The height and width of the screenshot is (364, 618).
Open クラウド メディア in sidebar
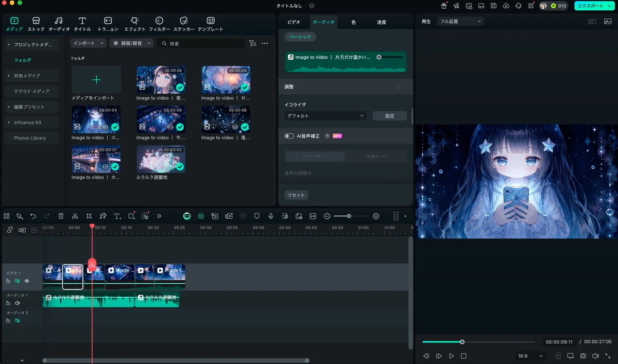point(32,91)
